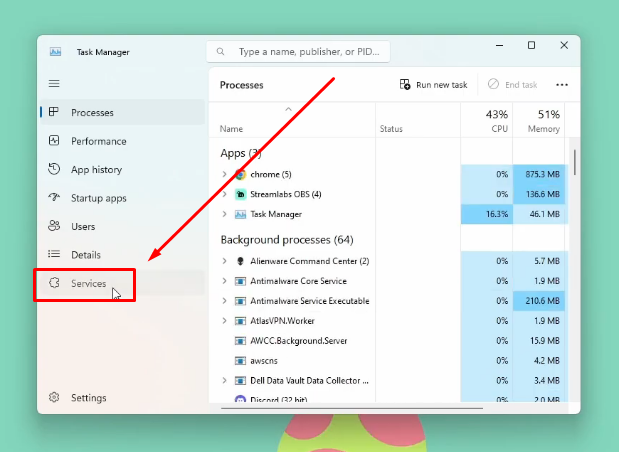Click the 210.6 MB memory value
Image resolution: width=619 pixels, height=452 pixels.
538,301
